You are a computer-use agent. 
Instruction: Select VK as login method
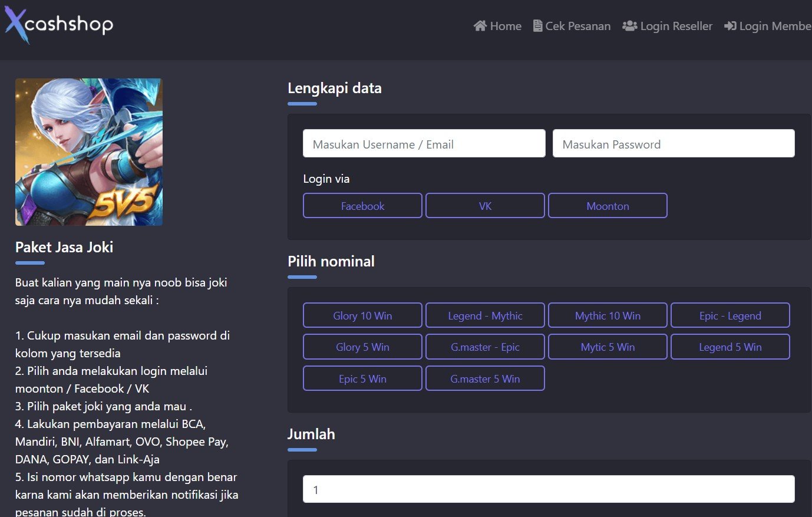click(x=485, y=206)
